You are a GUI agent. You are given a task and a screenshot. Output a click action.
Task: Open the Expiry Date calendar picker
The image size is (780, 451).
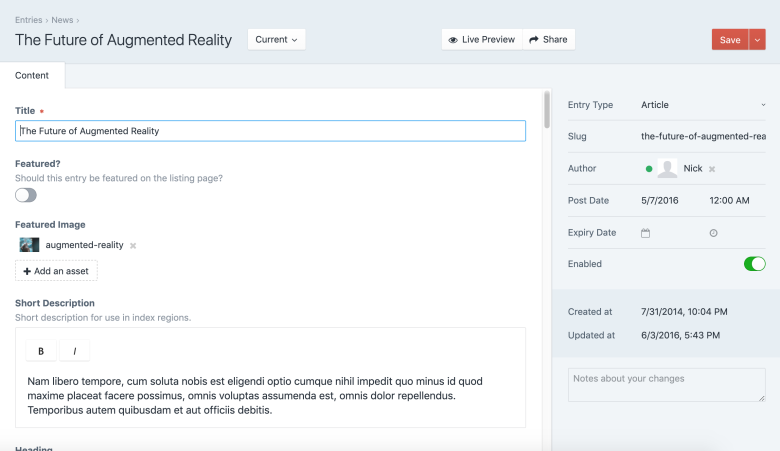coord(645,233)
